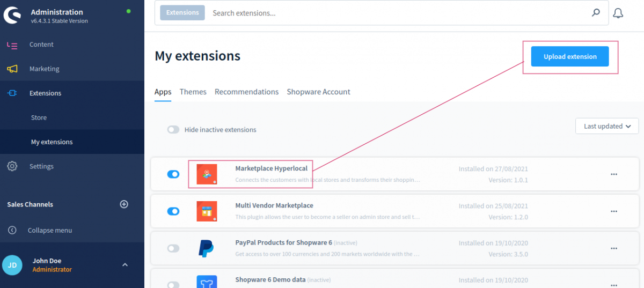Click the Shopware logo icon
644x288 pixels.
click(12, 16)
